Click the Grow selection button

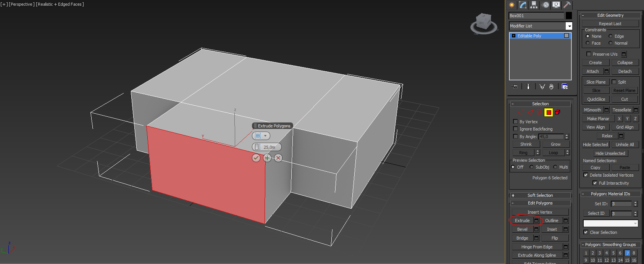pyautogui.click(x=555, y=144)
